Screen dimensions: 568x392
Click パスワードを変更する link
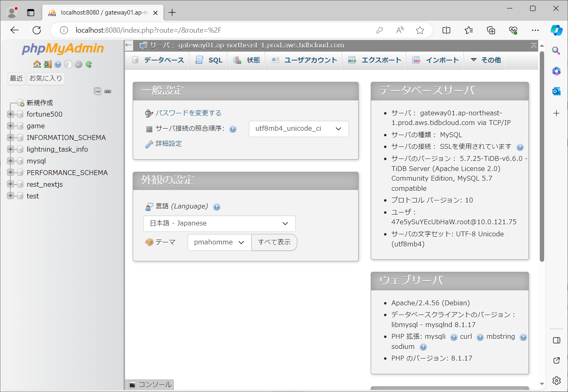tap(188, 113)
